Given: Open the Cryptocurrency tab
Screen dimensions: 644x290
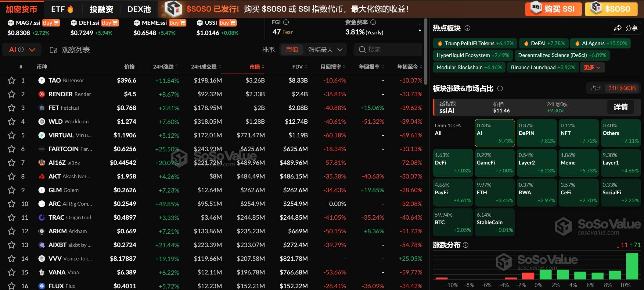Looking at the screenshot, I should tap(21, 9).
